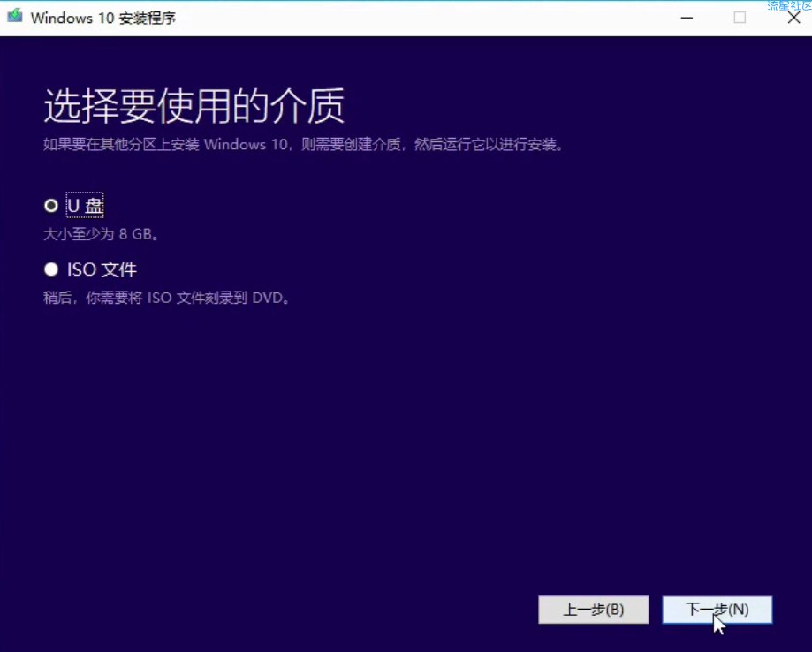Click the window title Windows 10 安装程序
The width and height of the screenshot is (812, 652).
point(103,19)
